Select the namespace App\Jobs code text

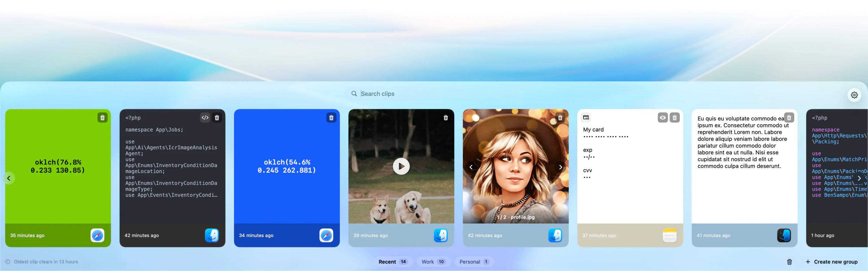point(154,130)
